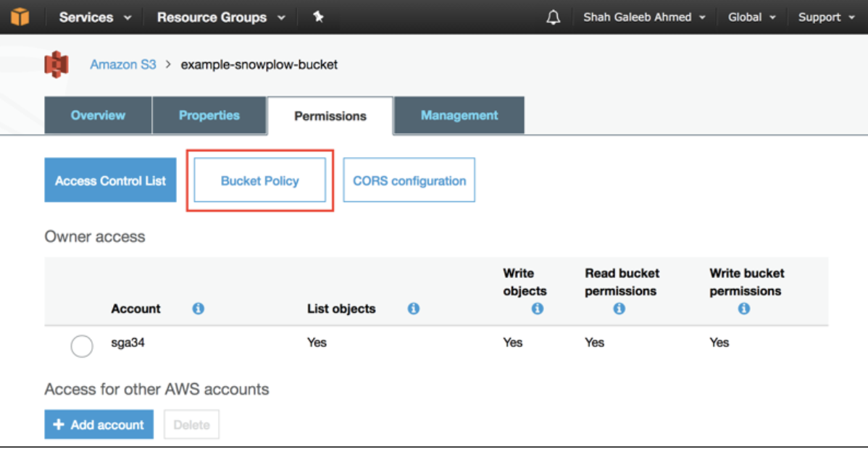Image resolution: width=868 pixels, height=449 pixels.
Task: Click the AWS cube home icon
Action: [x=20, y=17]
